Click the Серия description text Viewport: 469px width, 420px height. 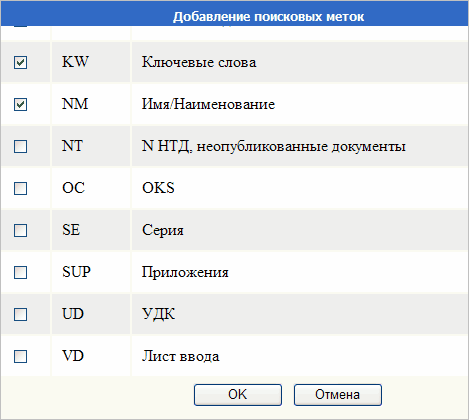click(163, 230)
